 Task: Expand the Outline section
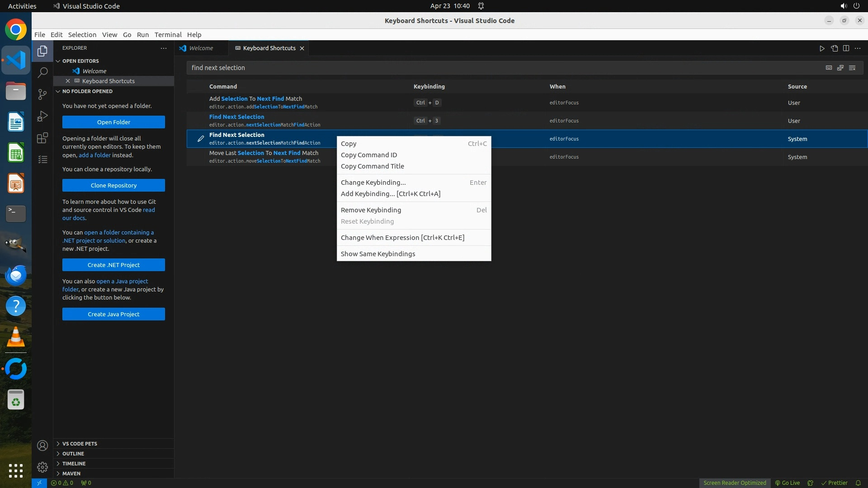tap(73, 454)
